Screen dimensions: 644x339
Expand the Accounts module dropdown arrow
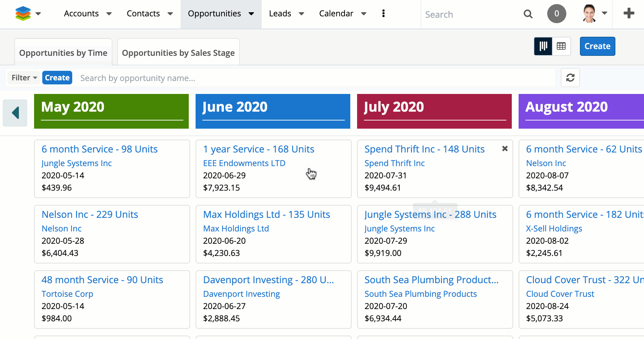pos(109,14)
